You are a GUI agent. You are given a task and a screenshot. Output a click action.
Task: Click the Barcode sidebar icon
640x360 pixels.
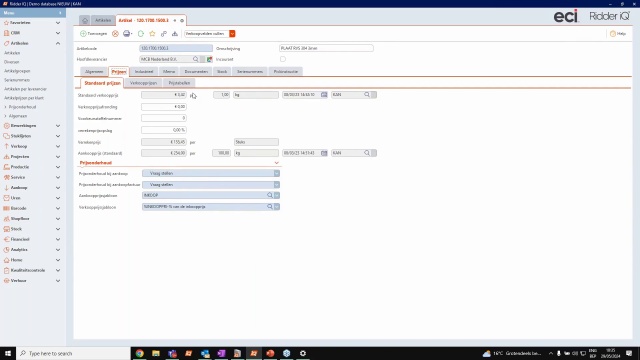[x=7, y=208]
